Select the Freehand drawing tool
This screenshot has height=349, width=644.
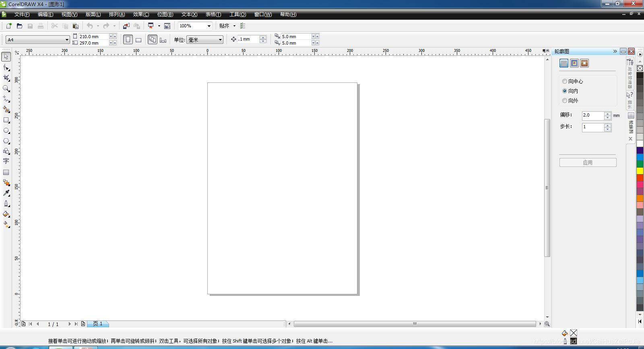(6, 99)
